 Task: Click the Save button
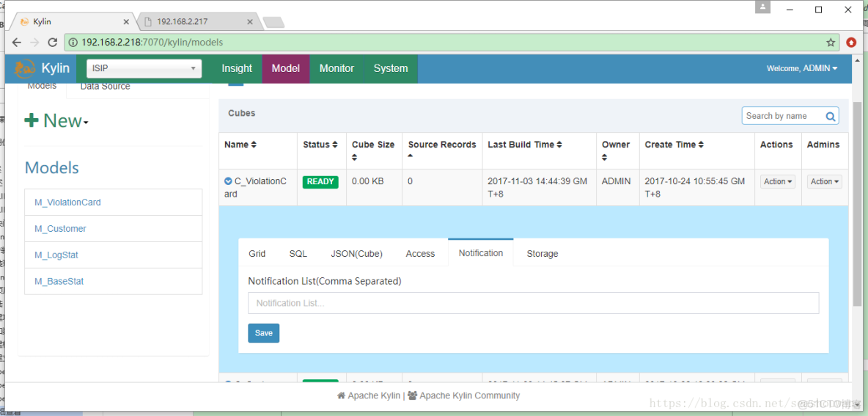(263, 333)
